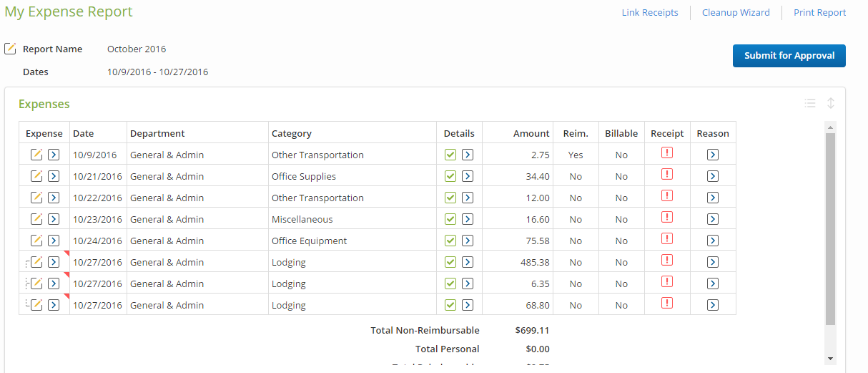Click the Expenses panel vertical scrollbar thumb
Viewport: 868px width, 373px height.
click(830, 229)
